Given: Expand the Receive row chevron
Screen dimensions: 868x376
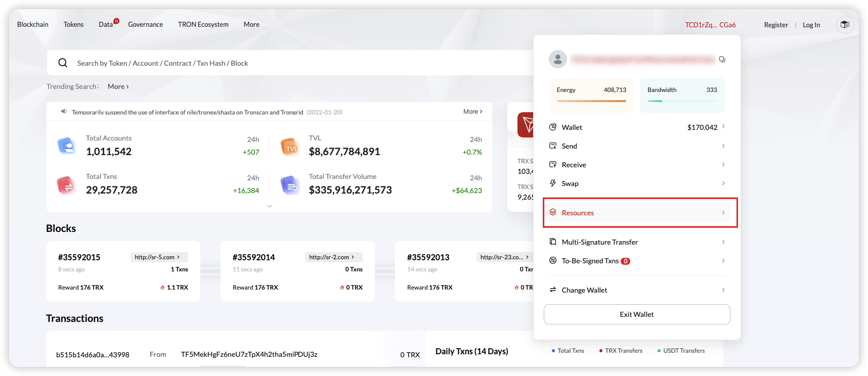Looking at the screenshot, I should click(723, 164).
